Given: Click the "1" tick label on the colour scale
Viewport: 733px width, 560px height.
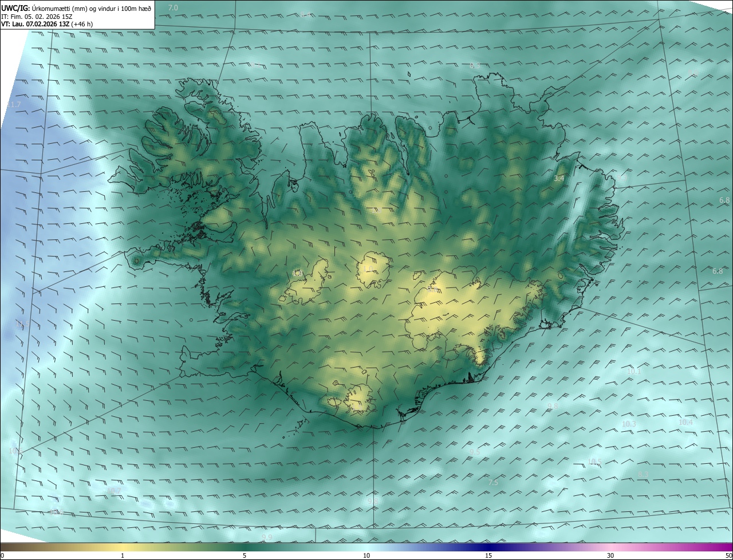Looking at the screenshot, I should pyautogui.click(x=123, y=556).
